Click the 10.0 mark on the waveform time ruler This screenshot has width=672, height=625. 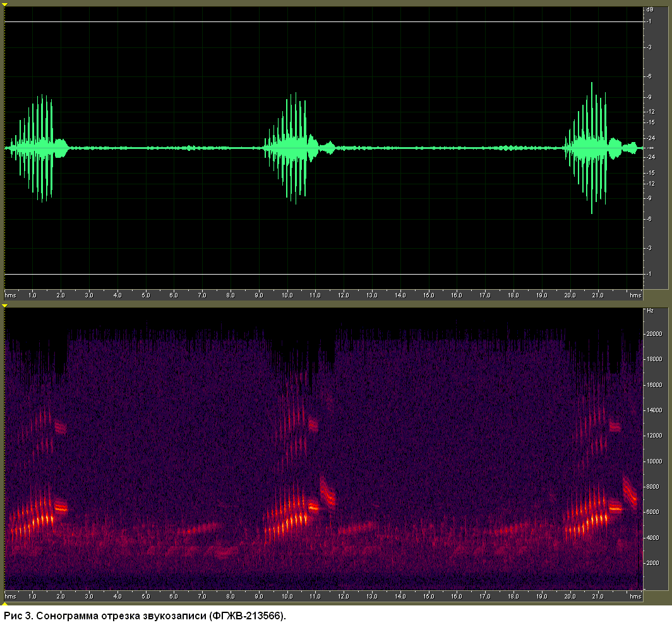(x=287, y=295)
